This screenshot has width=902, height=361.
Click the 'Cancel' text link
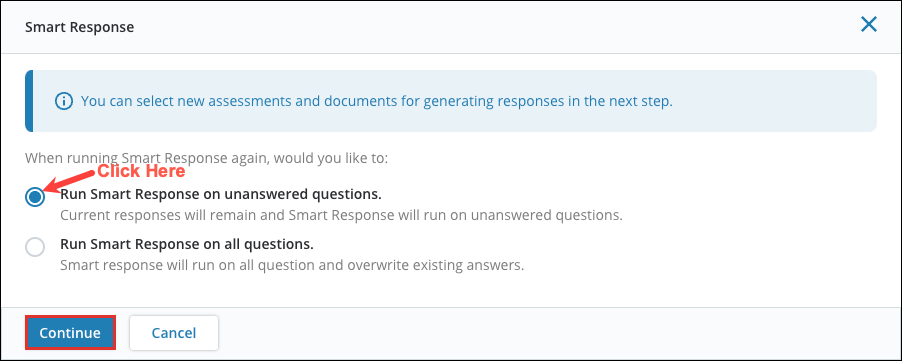(174, 333)
